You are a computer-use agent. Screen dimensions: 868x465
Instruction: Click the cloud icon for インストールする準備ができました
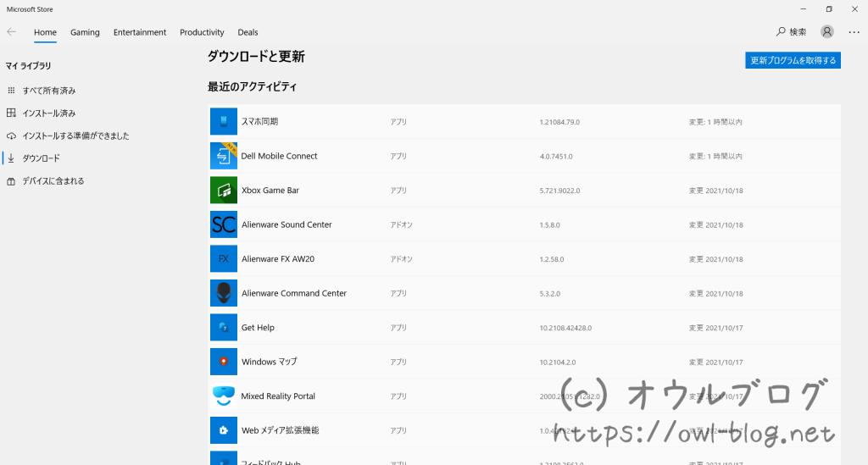pyautogui.click(x=11, y=136)
